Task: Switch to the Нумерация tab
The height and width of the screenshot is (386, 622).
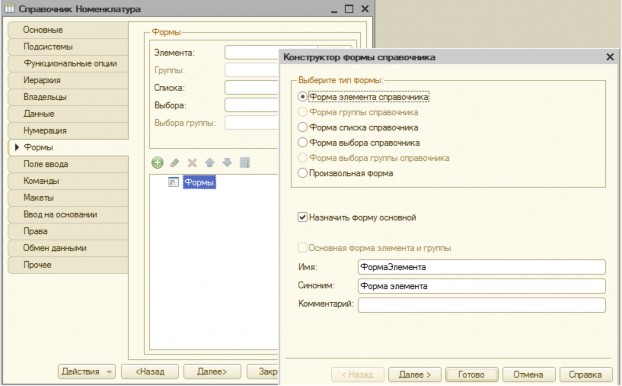Action: coord(68,131)
